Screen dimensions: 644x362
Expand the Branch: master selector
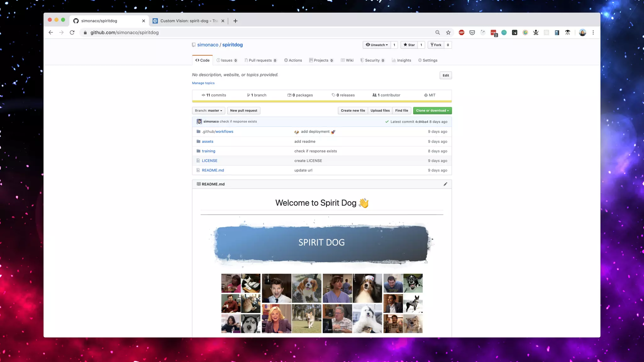tap(208, 111)
